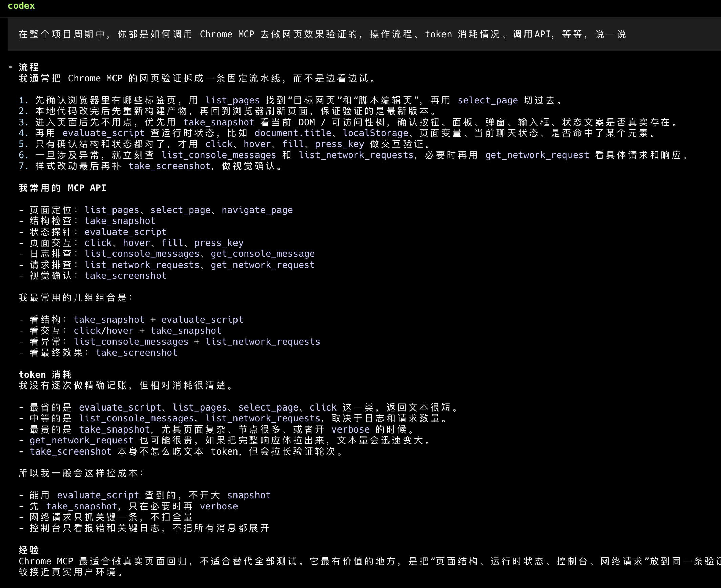
Task: Click navigate_page in the 页面定位 line
Action: click(257, 210)
